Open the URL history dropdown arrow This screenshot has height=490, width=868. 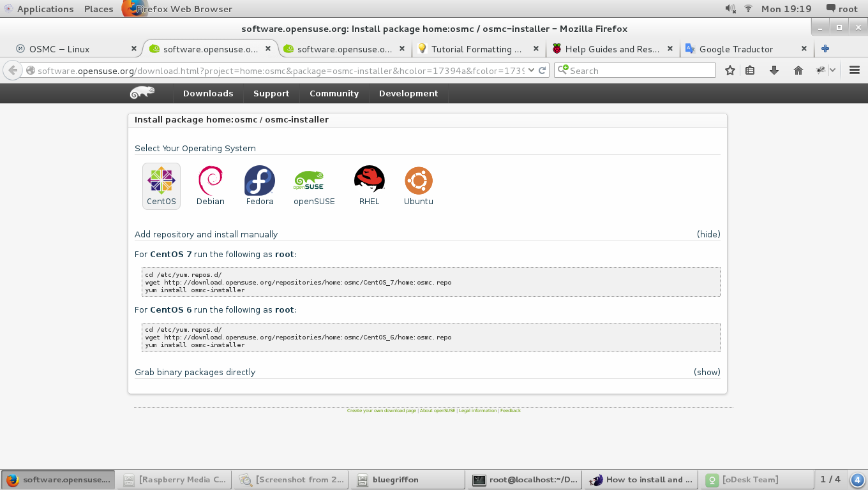tap(532, 70)
